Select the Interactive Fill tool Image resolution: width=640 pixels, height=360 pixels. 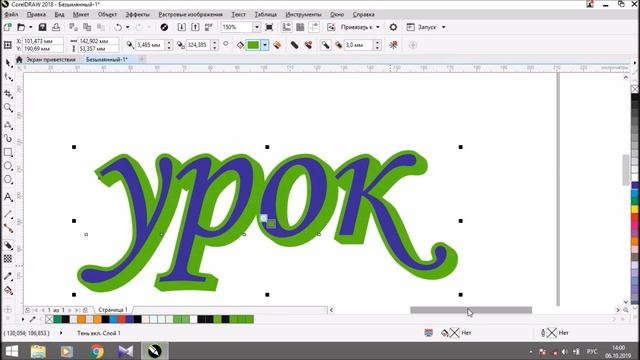click(8, 291)
